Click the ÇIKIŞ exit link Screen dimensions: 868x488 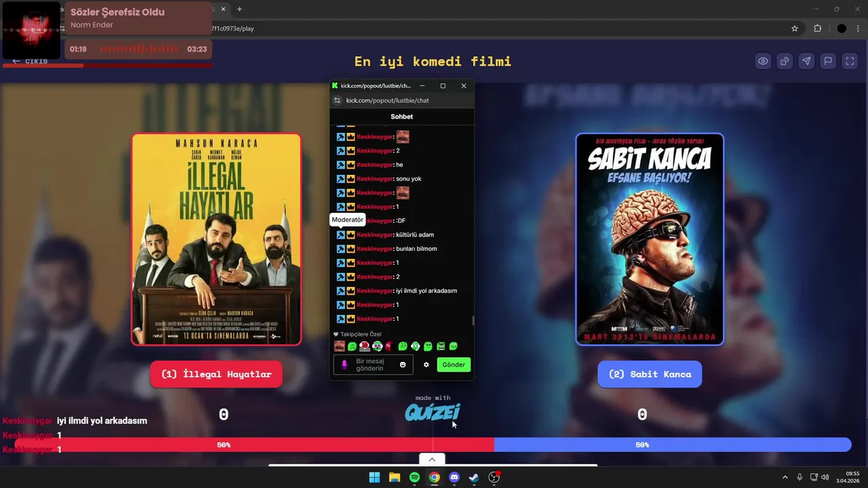(x=30, y=61)
